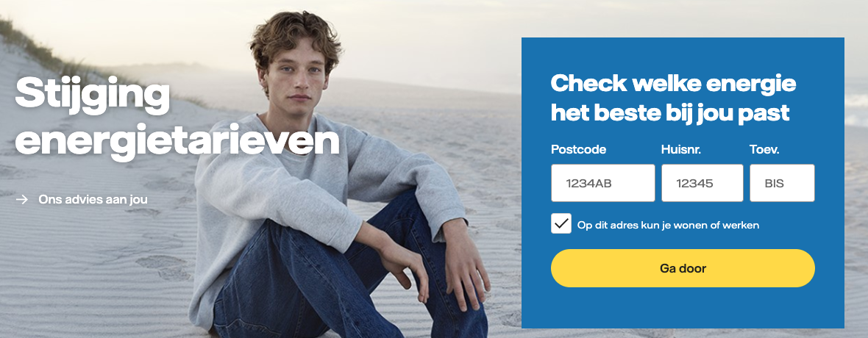Click the Toev. field label
This screenshot has height=338, width=868.
point(764,149)
